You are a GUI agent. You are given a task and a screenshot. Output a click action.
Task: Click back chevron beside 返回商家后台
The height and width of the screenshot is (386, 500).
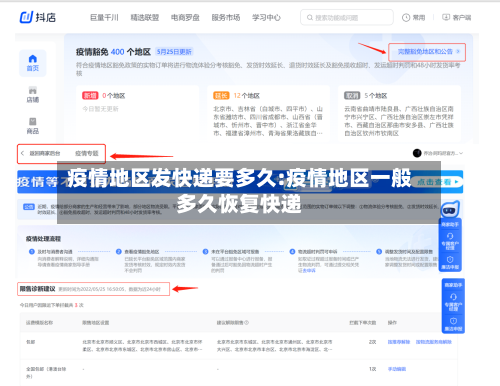click(22, 153)
